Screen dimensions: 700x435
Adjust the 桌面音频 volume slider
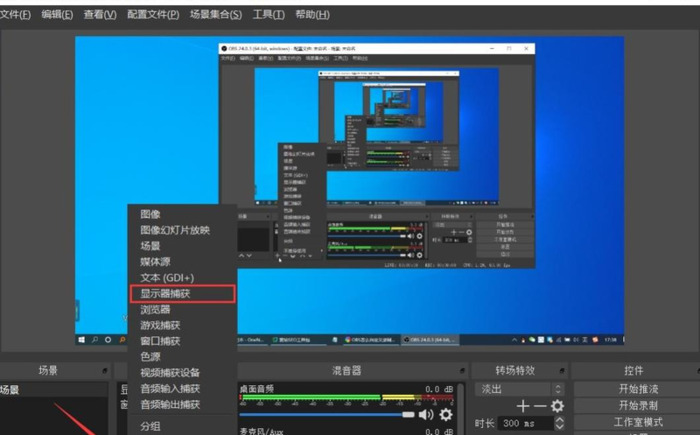[x=327, y=415]
